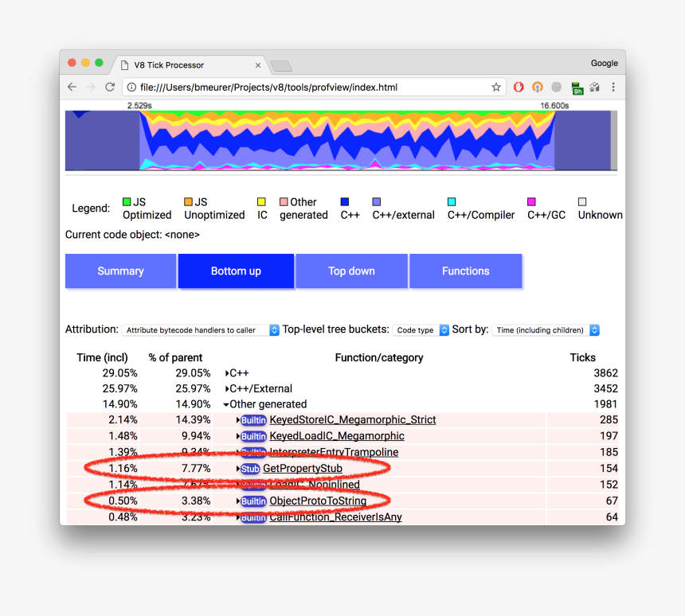
Task: Click the magenta C++/GC legend swatch
Action: click(531, 201)
